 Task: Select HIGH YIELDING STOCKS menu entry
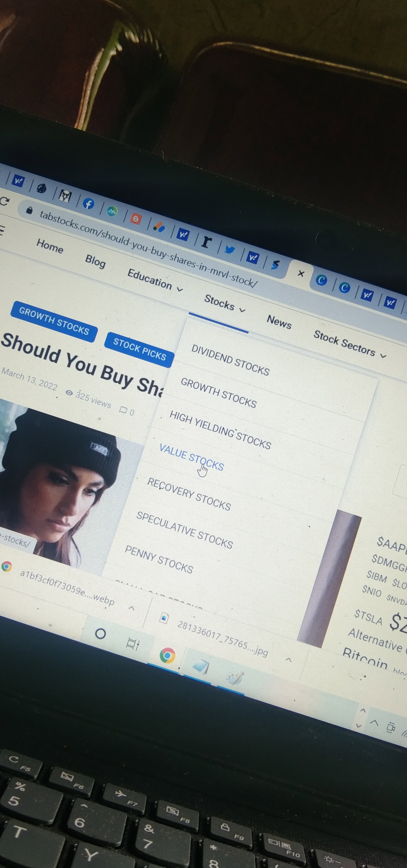220,430
